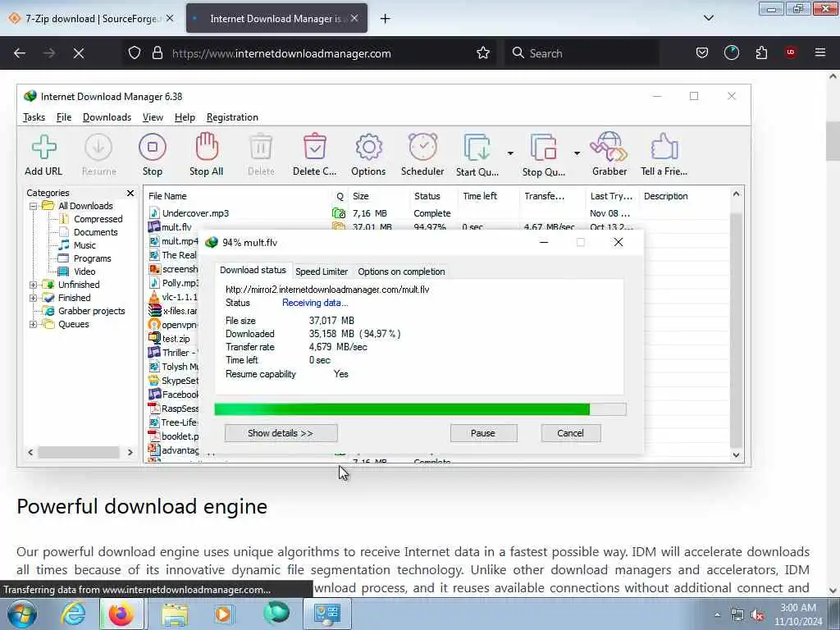
Task: Close the Internet Download Manager browser tab
Action: point(354,19)
